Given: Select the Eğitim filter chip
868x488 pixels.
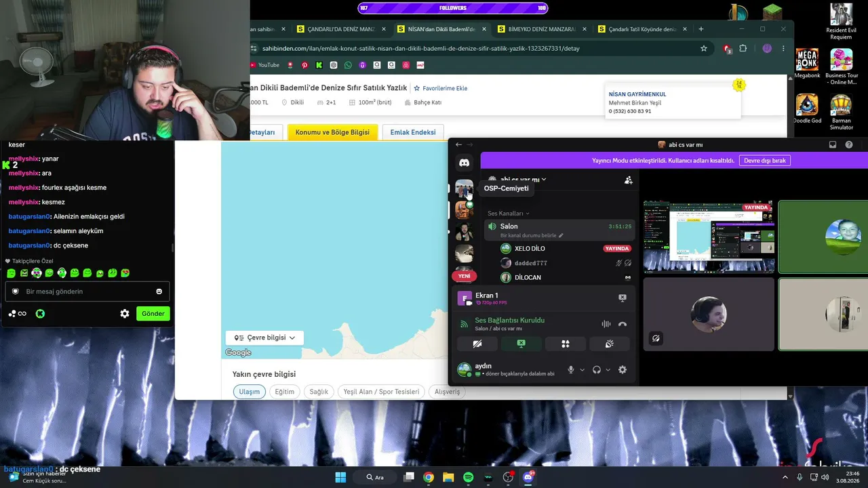Looking at the screenshot, I should point(285,392).
